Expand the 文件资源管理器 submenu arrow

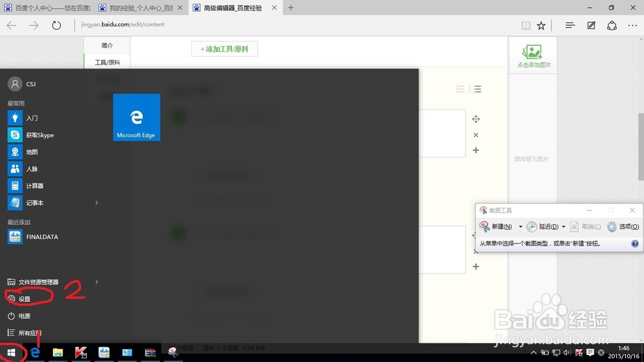(97, 282)
